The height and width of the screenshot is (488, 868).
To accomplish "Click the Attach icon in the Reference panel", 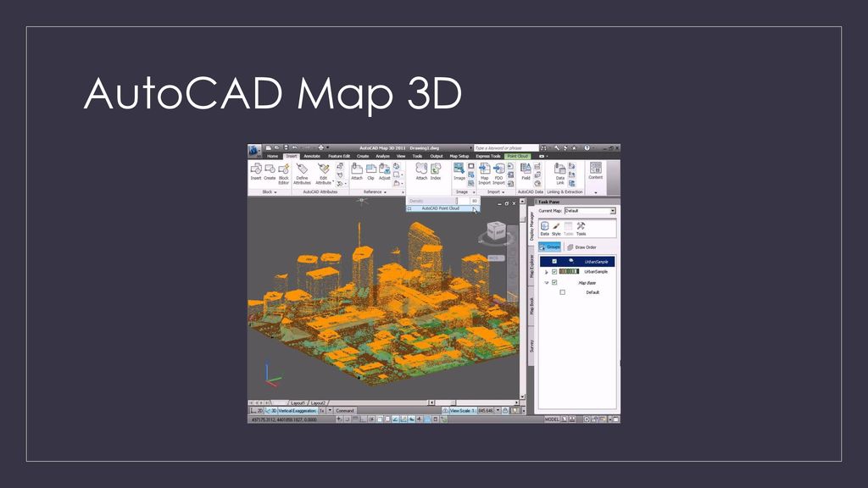I will point(357,171).
